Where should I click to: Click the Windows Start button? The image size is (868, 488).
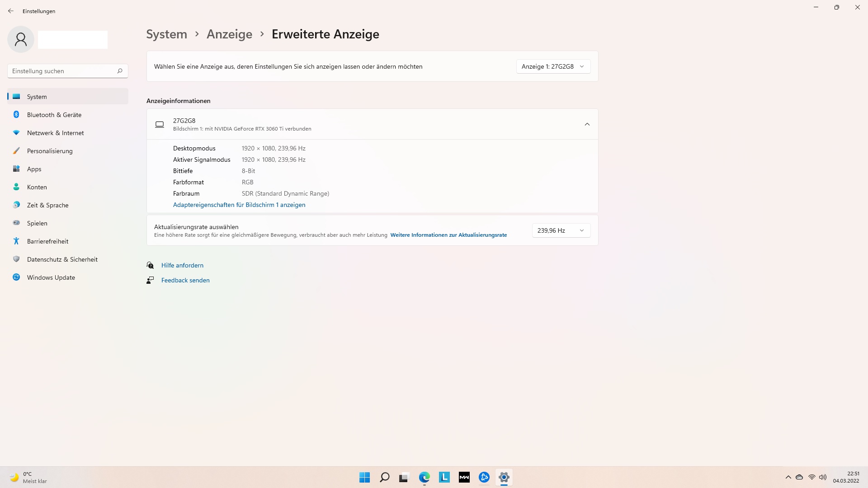point(364,477)
